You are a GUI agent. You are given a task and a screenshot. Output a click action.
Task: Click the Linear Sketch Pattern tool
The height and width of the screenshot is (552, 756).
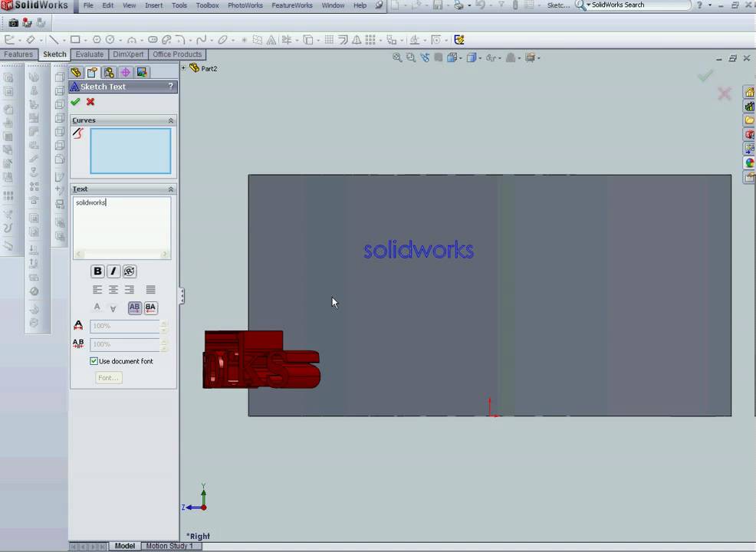coord(370,40)
